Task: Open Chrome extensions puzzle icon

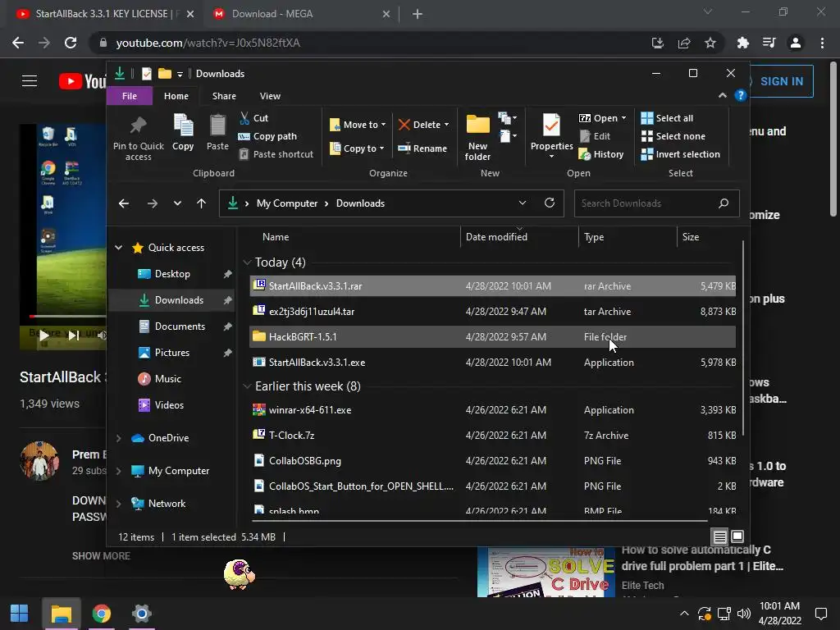Action: 742,43
